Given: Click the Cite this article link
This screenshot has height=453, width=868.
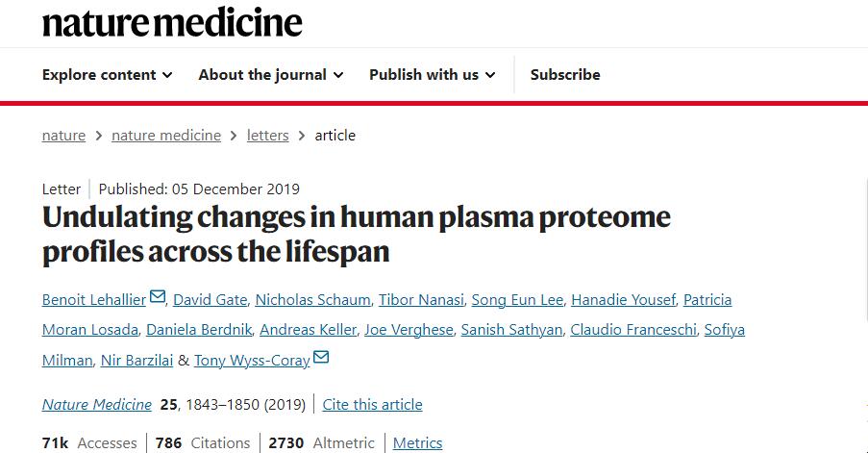Looking at the screenshot, I should coord(372,405).
